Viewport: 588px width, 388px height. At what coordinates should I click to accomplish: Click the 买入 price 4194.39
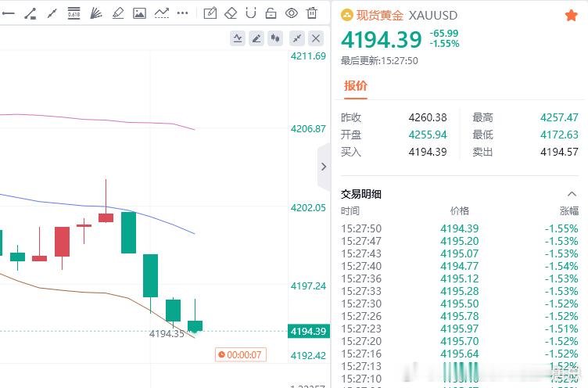428,152
